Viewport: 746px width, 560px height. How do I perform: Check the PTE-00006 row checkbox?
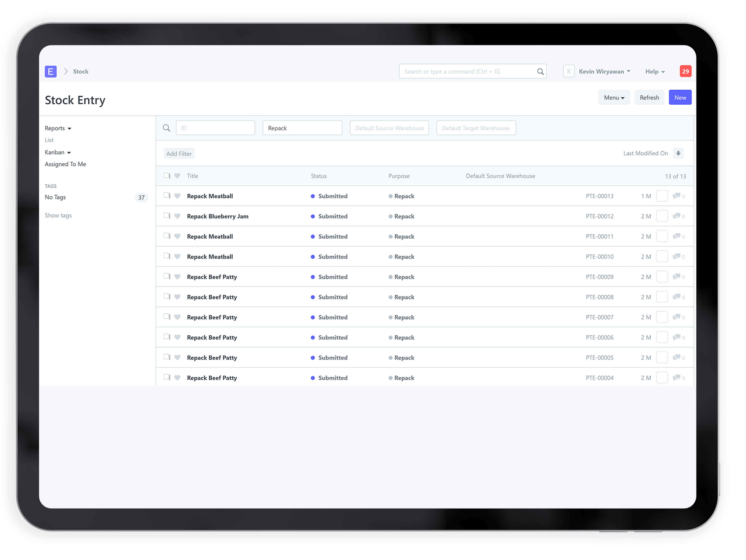click(x=166, y=337)
